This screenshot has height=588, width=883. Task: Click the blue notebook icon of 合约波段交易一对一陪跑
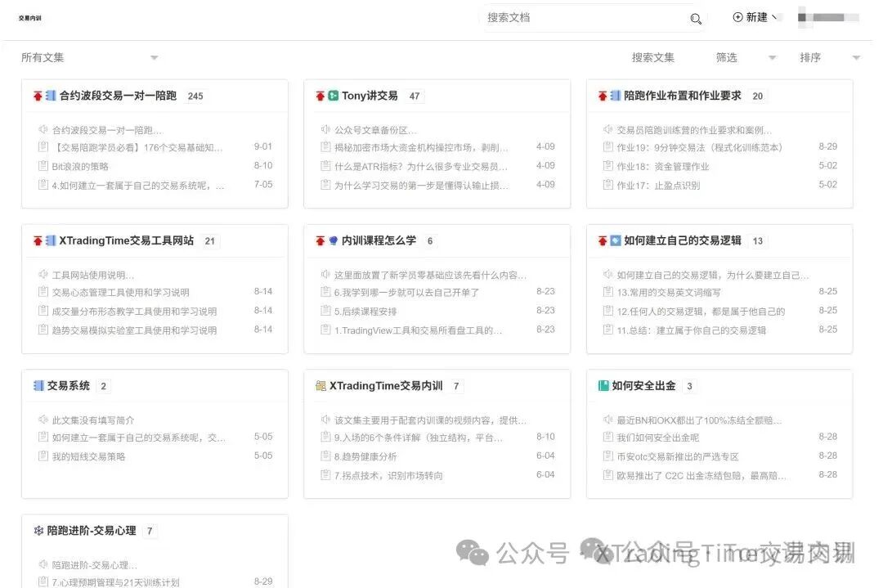click(x=51, y=96)
